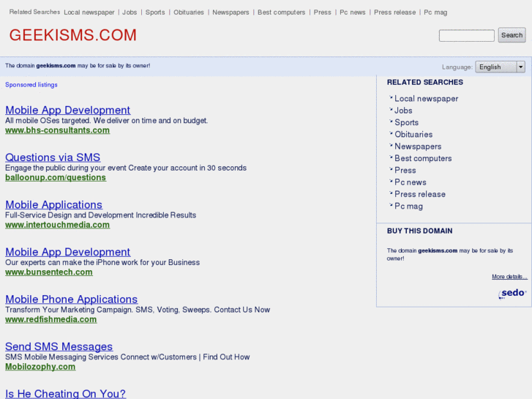Visit balloonup.com/questions link
The width and height of the screenshot is (532, 399).
point(56,178)
